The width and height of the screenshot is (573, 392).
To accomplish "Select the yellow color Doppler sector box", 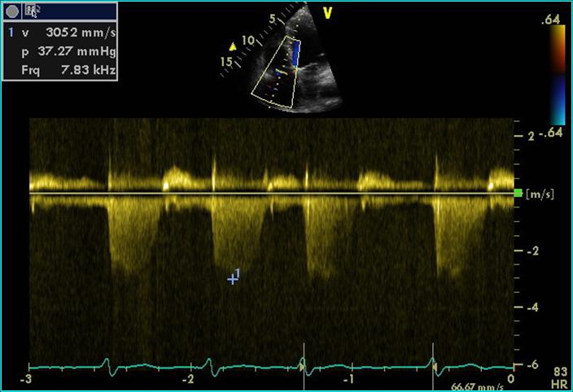I will [x=276, y=72].
